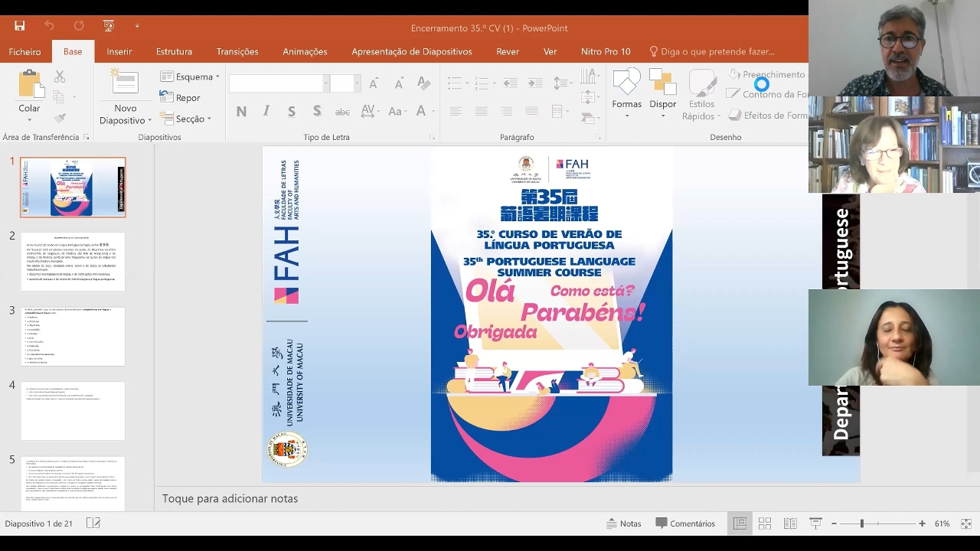Switch to the Transições tab
The image size is (980, 551).
(x=237, y=51)
